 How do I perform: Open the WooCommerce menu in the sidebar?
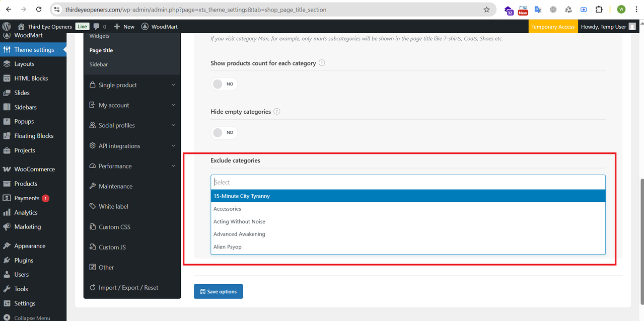click(33, 169)
